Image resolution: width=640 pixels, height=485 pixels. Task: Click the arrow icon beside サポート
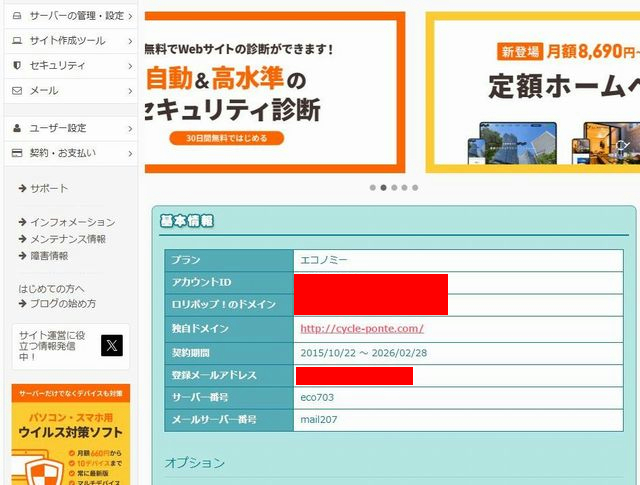click(22, 188)
